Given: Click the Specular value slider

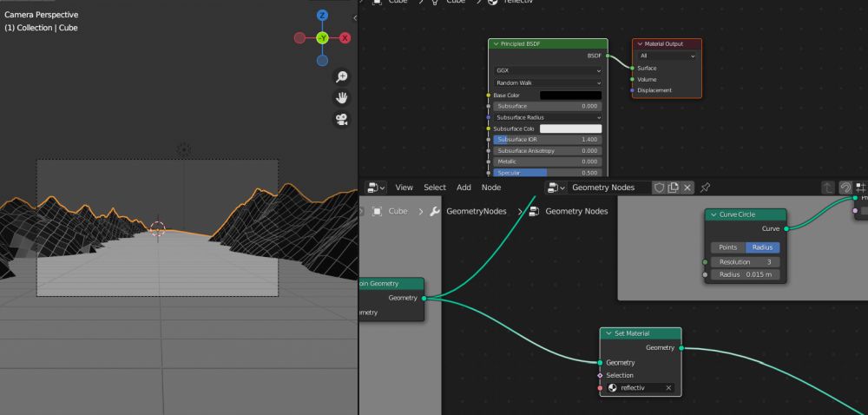Looking at the screenshot, I should coord(548,173).
